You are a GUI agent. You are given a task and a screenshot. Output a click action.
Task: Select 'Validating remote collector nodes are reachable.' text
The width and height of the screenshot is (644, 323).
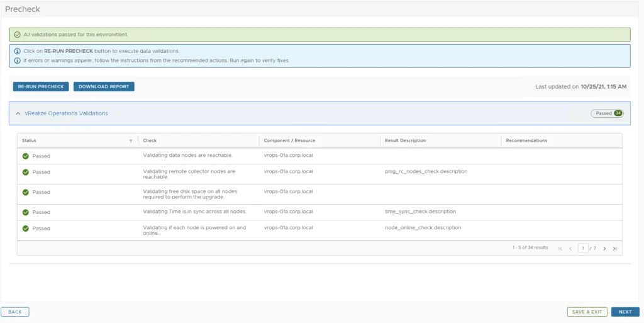click(x=189, y=174)
